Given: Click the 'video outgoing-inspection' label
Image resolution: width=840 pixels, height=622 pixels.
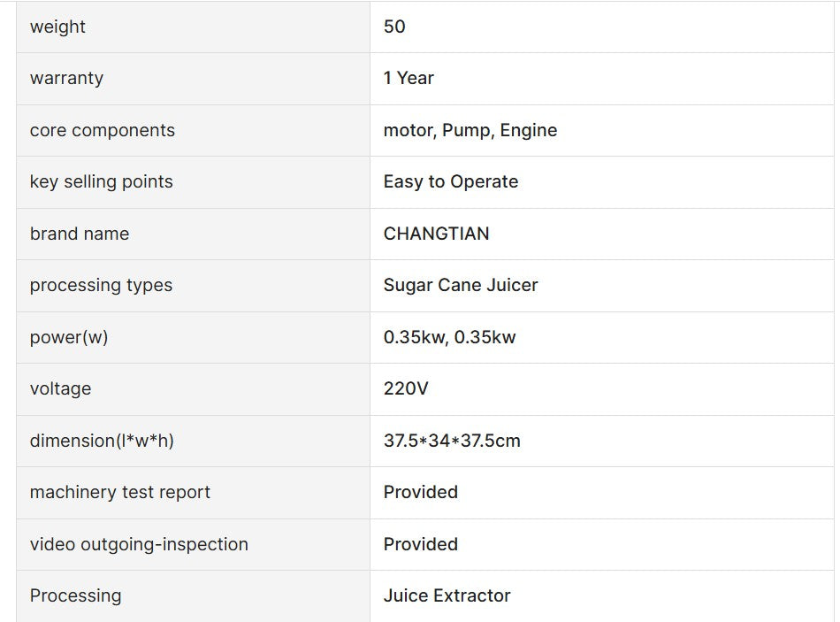Looking at the screenshot, I should (139, 544).
